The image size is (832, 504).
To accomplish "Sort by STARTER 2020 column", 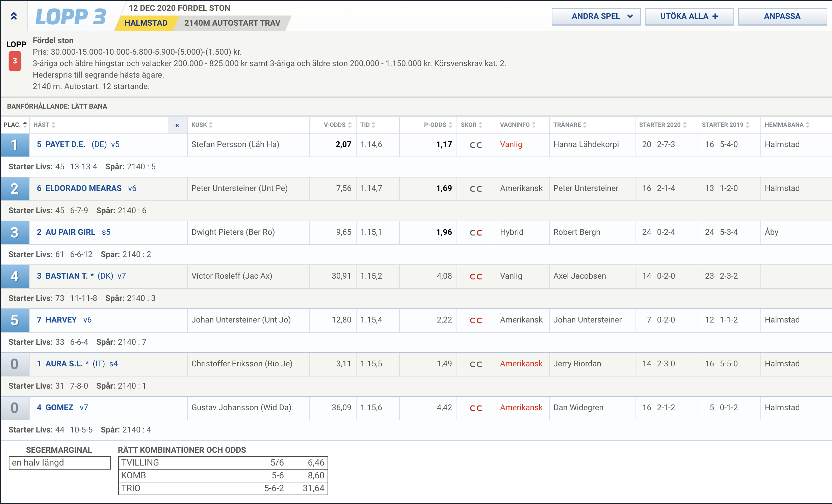I will [663, 125].
